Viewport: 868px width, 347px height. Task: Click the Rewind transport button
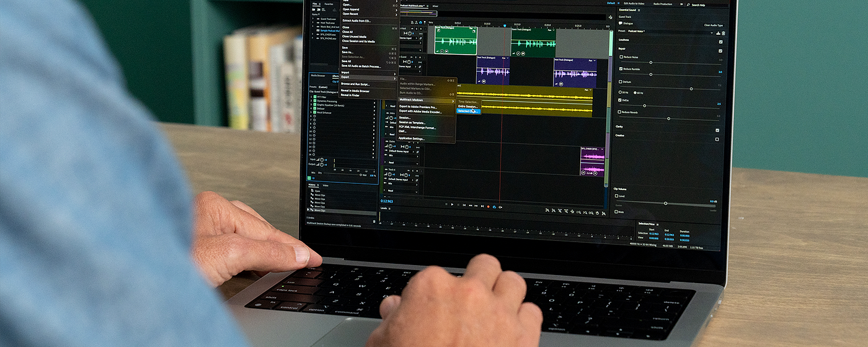pos(470,205)
